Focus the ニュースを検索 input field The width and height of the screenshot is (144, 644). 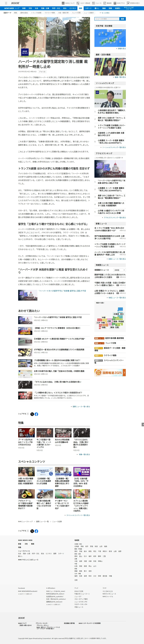pos(107,19)
